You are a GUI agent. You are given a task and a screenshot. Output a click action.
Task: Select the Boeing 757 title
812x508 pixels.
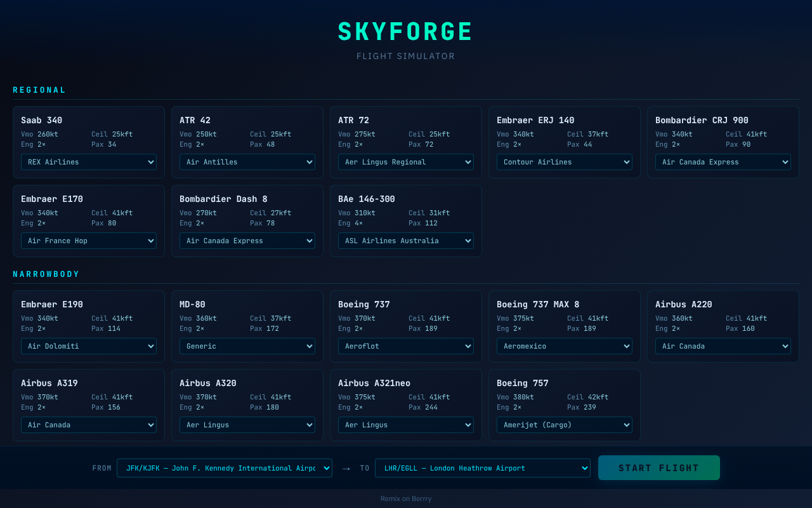coord(523,383)
